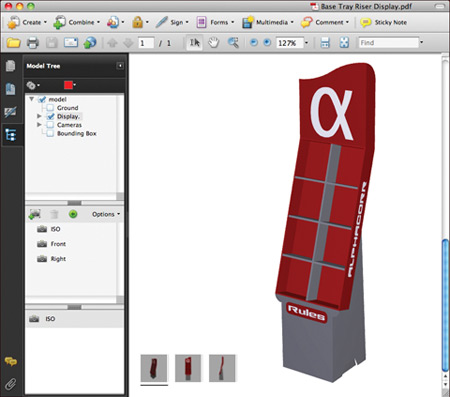
Task: Open the Combine files button
Action: (x=76, y=22)
